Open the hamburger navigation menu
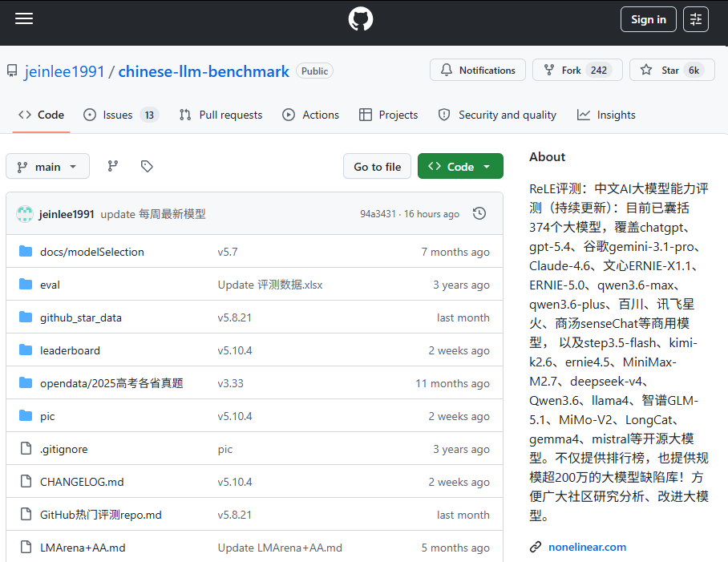Screen dimensions: 728x562 24,18
